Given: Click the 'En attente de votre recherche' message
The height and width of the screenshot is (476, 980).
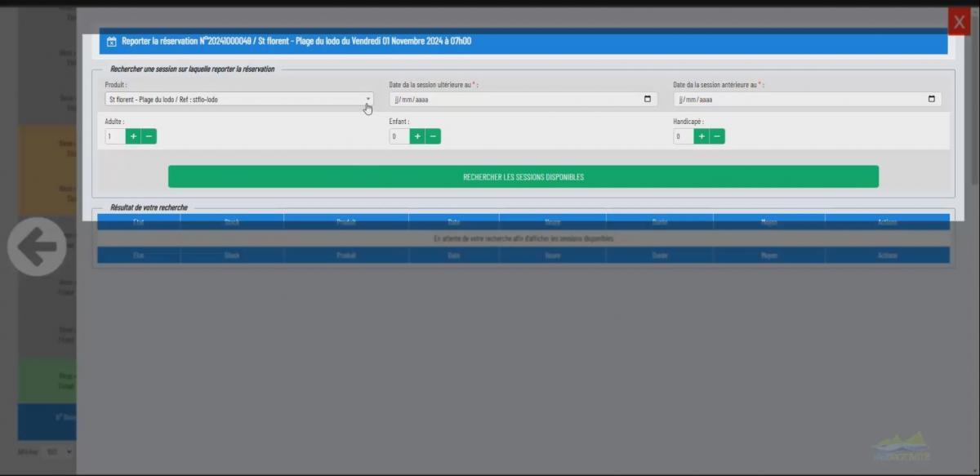Looking at the screenshot, I should coord(523,238).
